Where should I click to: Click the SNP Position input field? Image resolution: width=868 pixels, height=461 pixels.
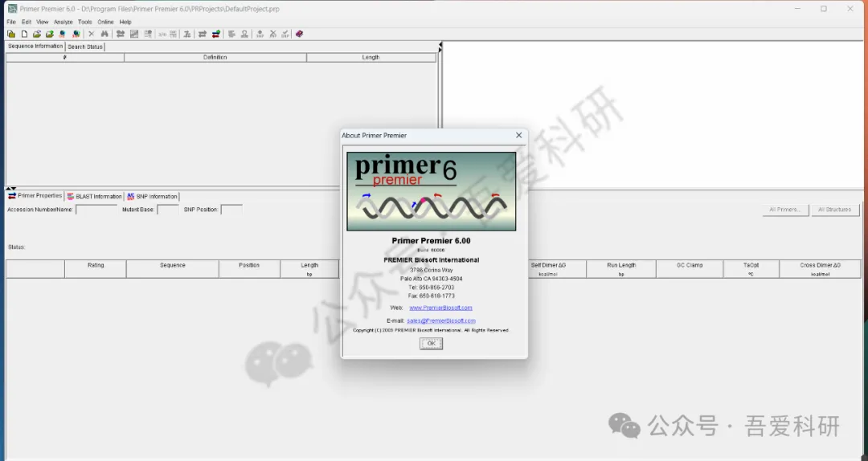click(231, 210)
